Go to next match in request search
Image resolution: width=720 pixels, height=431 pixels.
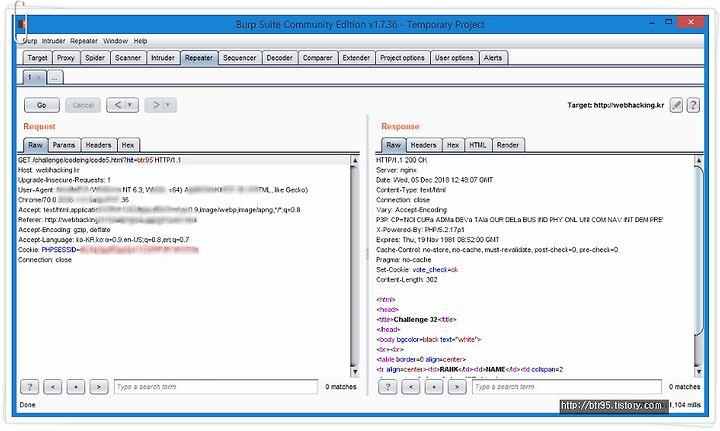point(99,387)
